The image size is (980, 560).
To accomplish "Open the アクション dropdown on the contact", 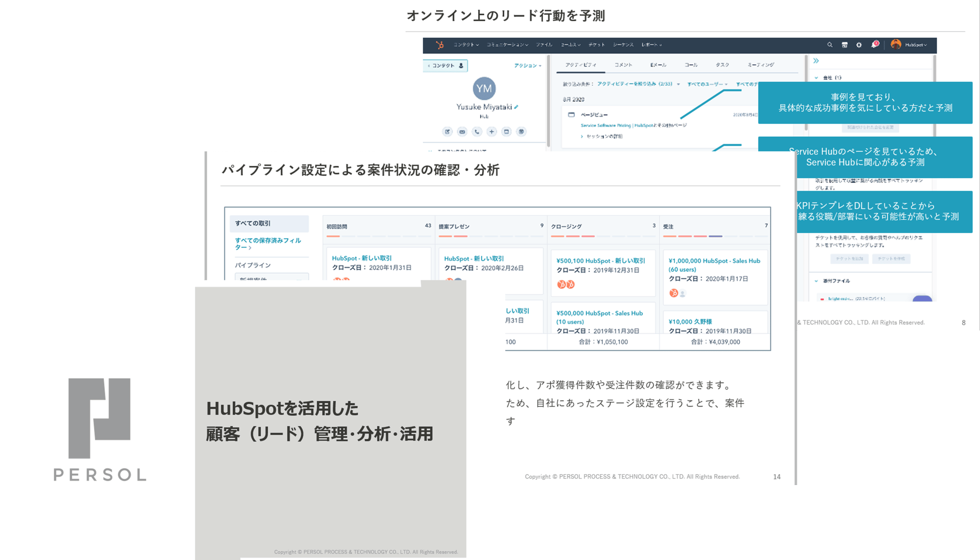I will click(528, 65).
